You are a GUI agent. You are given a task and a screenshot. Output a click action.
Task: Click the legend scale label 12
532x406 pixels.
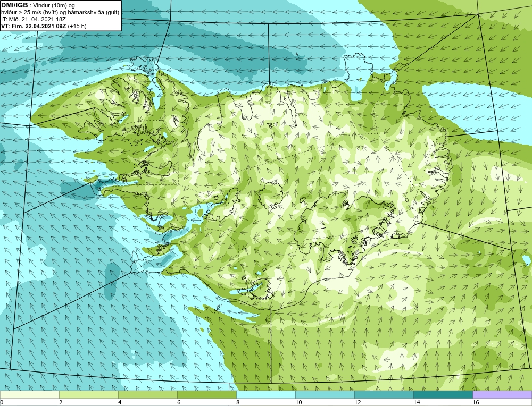358,402
